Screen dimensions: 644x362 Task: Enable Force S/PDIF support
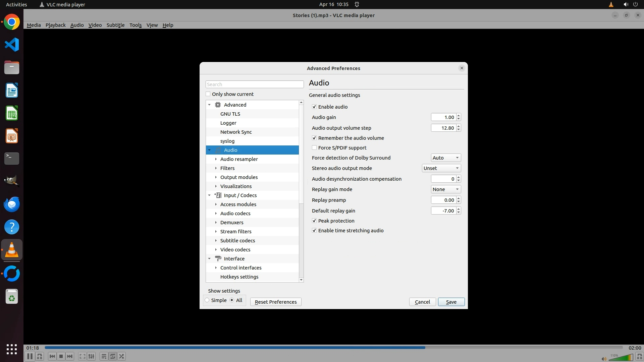(314, 148)
